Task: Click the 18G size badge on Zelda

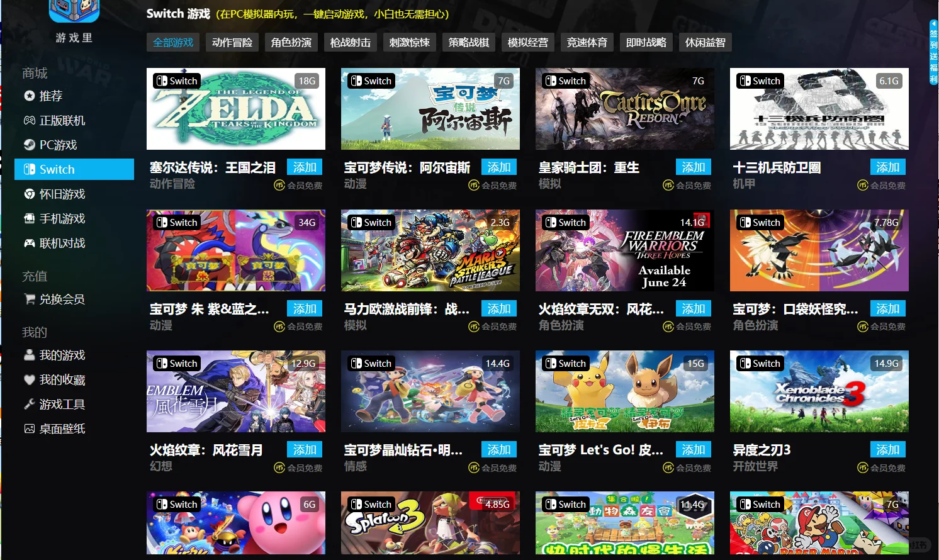Action: (x=307, y=81)
